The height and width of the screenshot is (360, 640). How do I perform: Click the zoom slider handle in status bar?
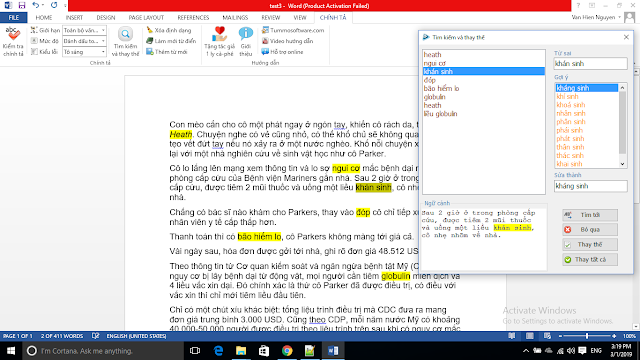pyautogui.click(x=587, y=336)
